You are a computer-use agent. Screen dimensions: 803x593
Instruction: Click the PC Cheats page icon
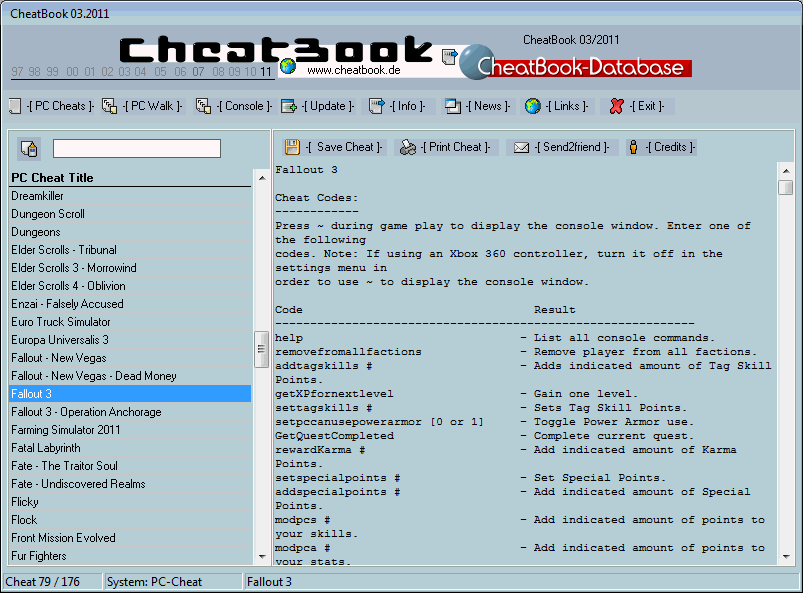tap(15, 106)
